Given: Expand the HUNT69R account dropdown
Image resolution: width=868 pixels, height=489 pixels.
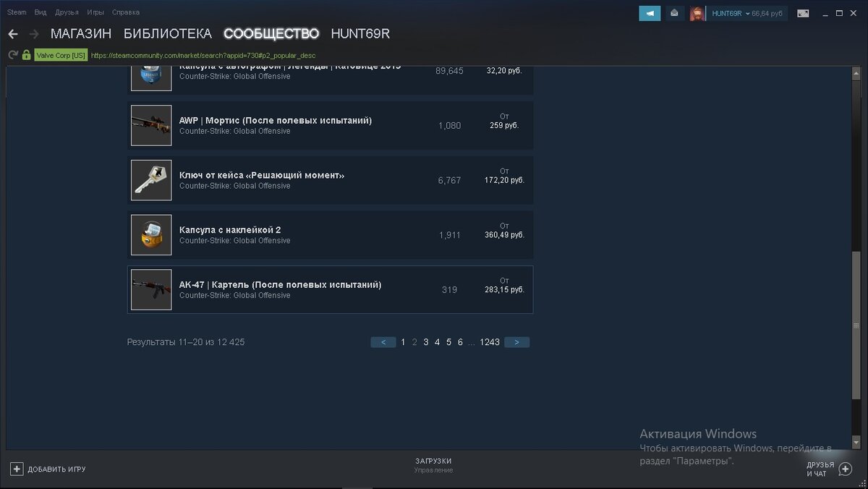Looking at the screenshot, I should click(x=731, y=14).
